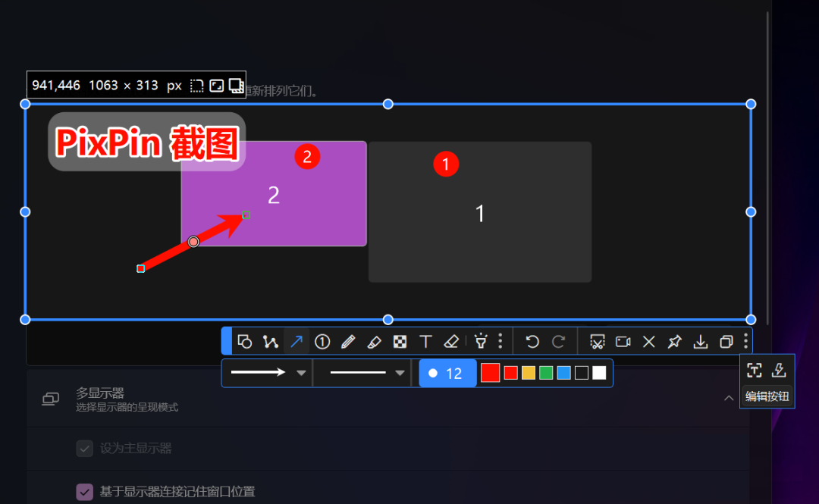Image resolution: width=819 pixels, height=504 pixels.
Task: Select the arrow drawing tool
Action: pos(297,342)
